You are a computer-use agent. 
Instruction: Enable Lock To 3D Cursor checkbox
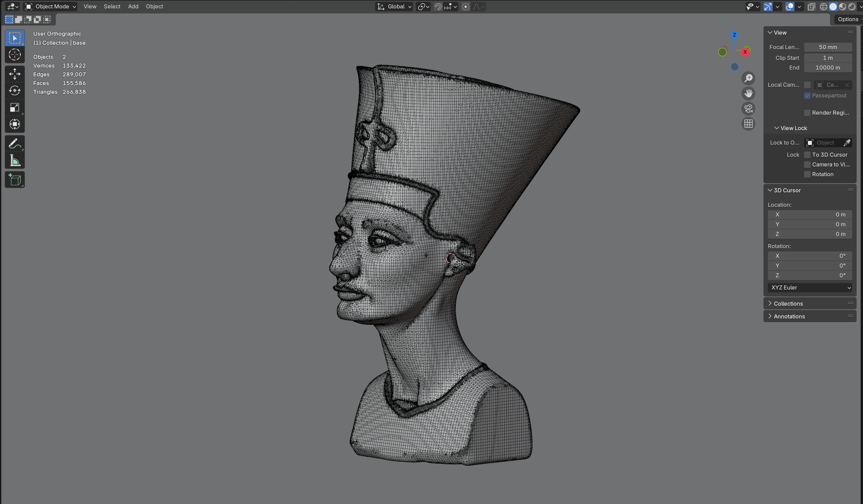click(x=807, y=155)
